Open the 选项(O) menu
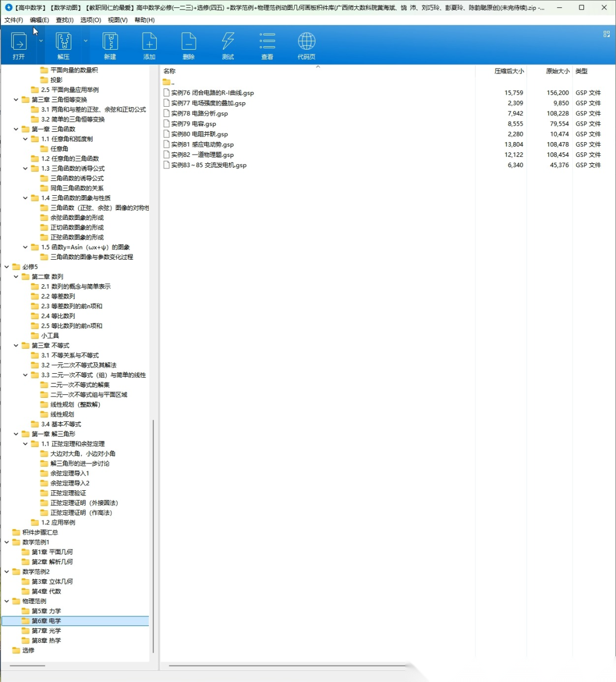 click(x=90, y=20)
